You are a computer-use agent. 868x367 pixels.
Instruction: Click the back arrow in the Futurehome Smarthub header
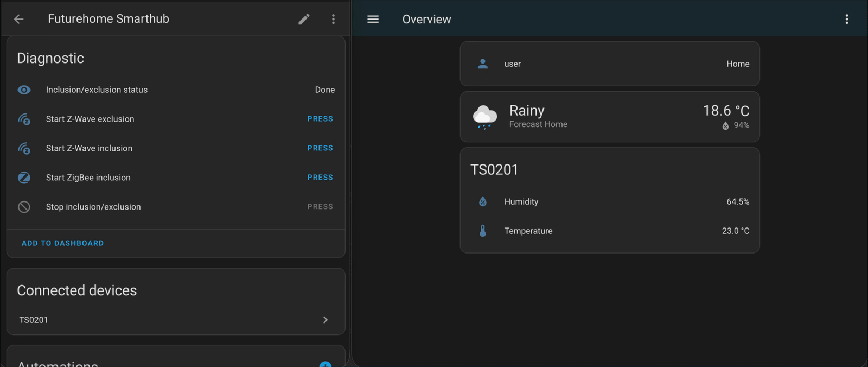[19, 19]
